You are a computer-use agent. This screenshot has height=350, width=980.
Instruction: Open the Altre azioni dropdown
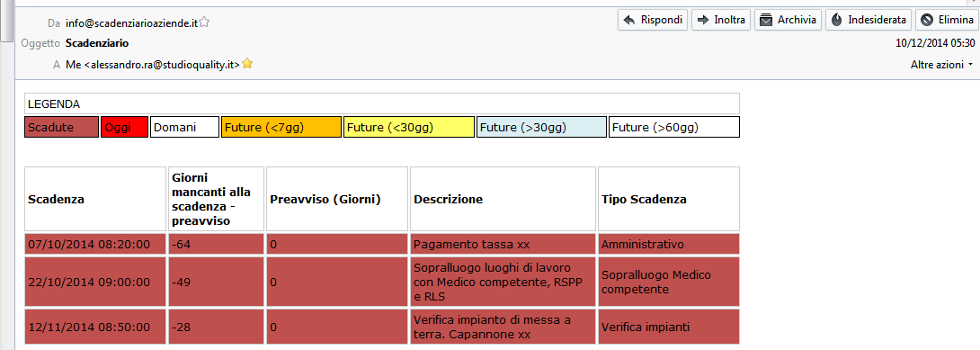(942, 65)
